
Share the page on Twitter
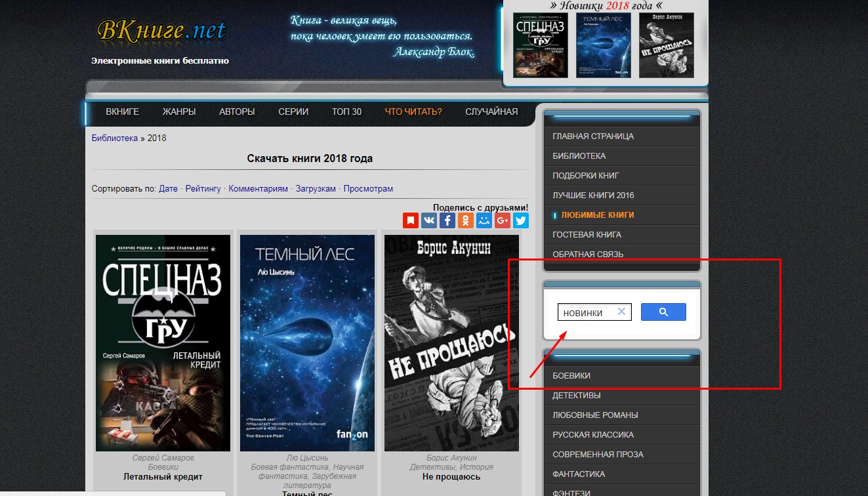521,220
